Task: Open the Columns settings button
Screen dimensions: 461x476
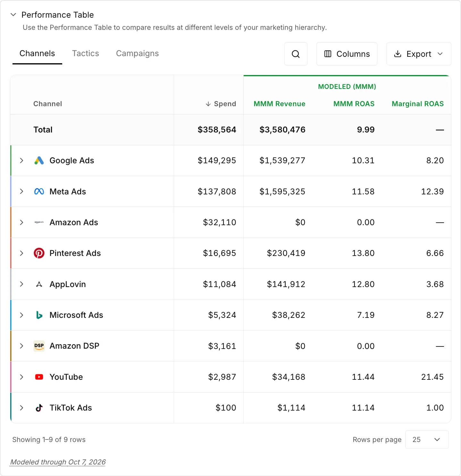Action: [x=347, y=54]
